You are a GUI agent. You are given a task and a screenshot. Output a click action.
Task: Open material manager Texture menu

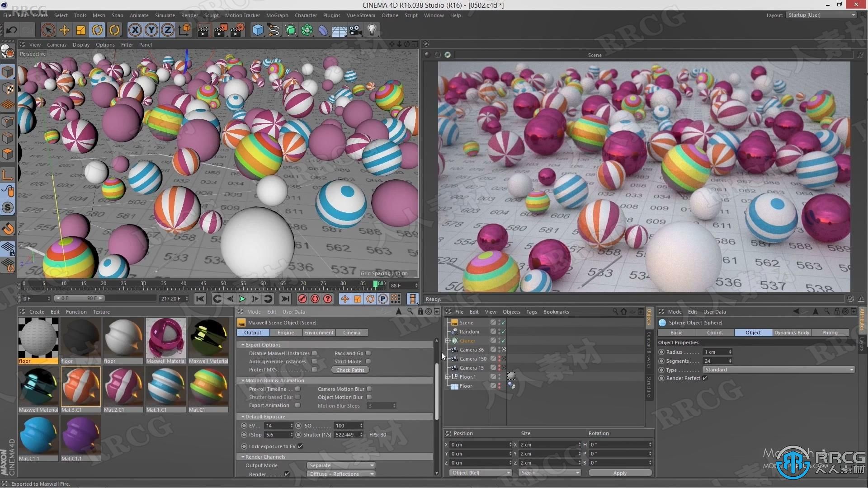click(x=101, y=312)
